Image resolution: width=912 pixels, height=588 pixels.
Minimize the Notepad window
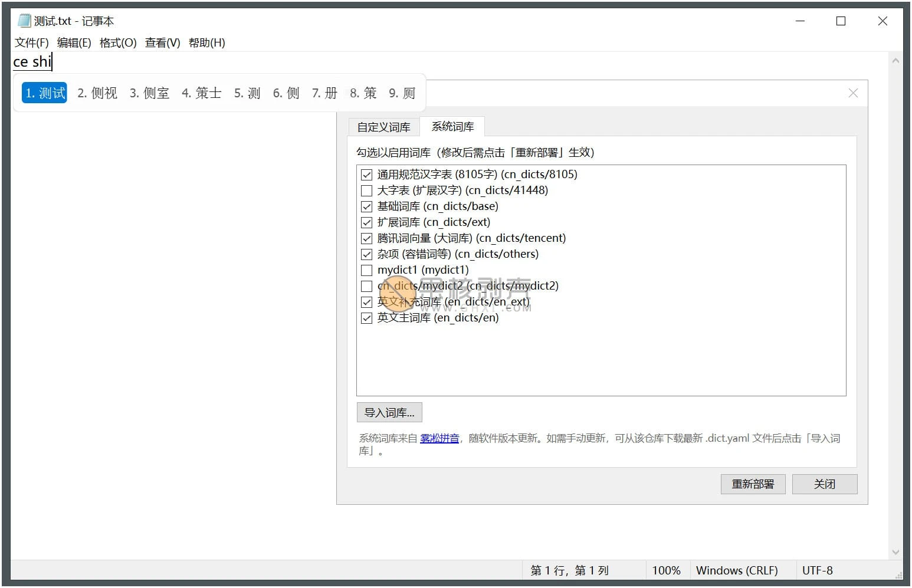(x=801, y=21)
